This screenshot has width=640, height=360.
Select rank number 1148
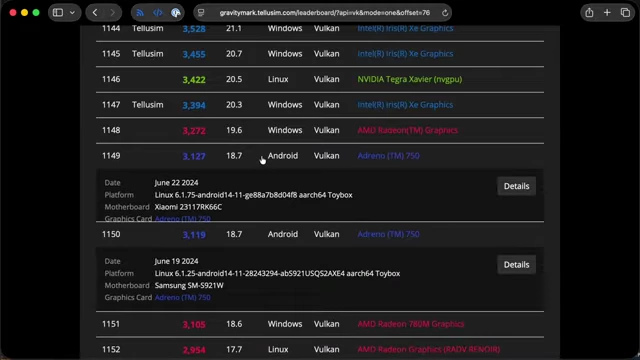(111, 130)
